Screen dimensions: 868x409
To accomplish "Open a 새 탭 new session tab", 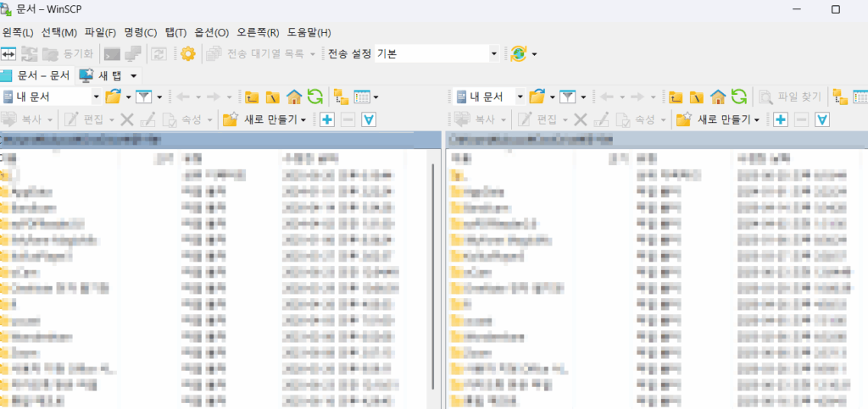I will pyautogui.click(x=103, y=75).
